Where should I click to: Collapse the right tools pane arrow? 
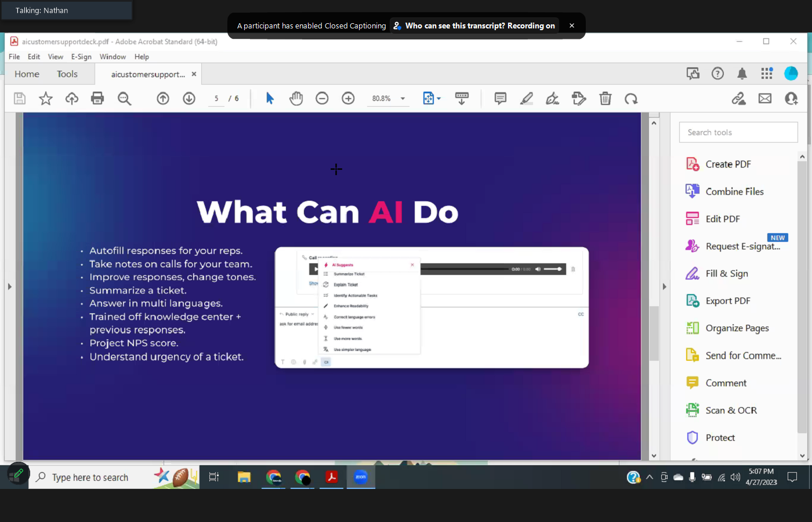(x=664, y=287)
